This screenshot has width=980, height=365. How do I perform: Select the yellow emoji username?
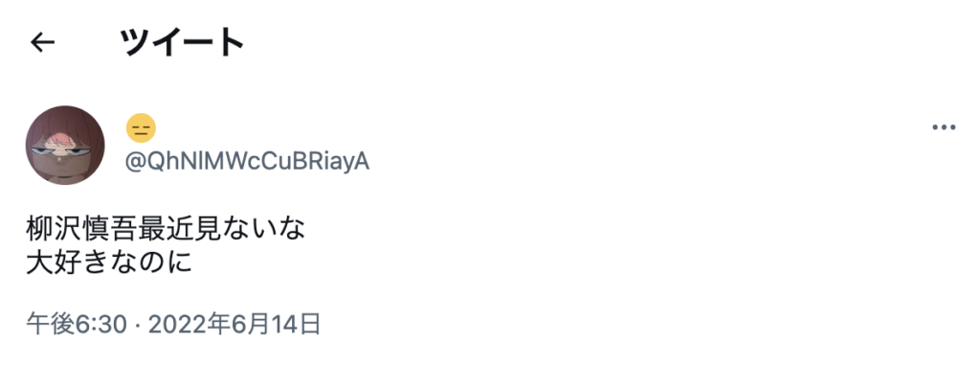141,128
